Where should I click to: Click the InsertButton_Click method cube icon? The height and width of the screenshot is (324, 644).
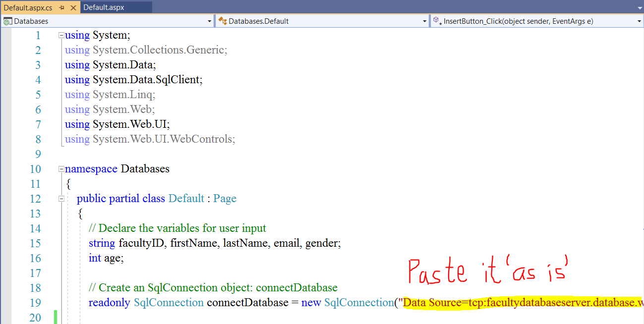(436, 21)
